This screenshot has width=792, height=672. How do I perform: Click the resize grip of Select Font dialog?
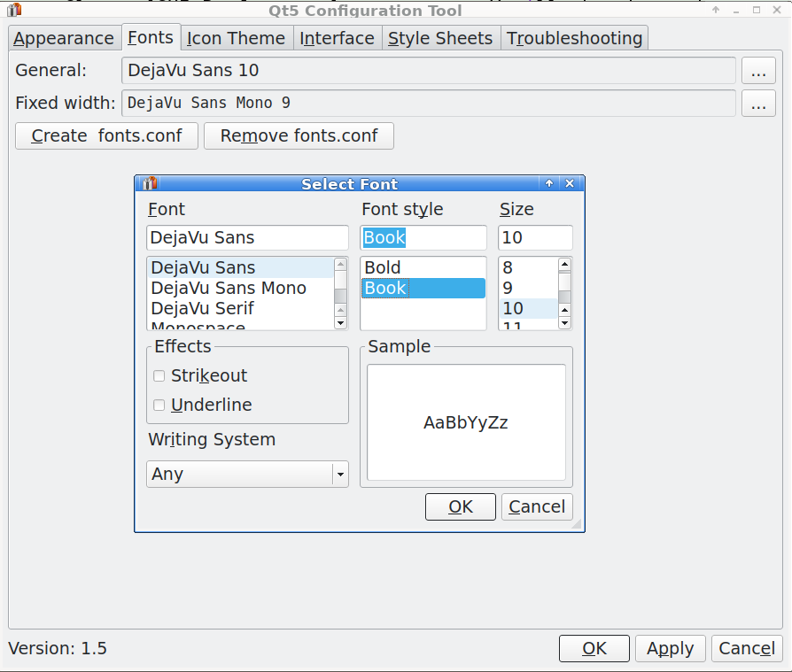578,524
